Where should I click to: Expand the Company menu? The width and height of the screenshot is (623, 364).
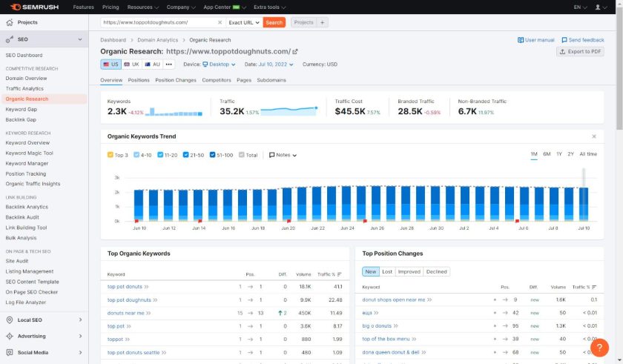[181, 7]
